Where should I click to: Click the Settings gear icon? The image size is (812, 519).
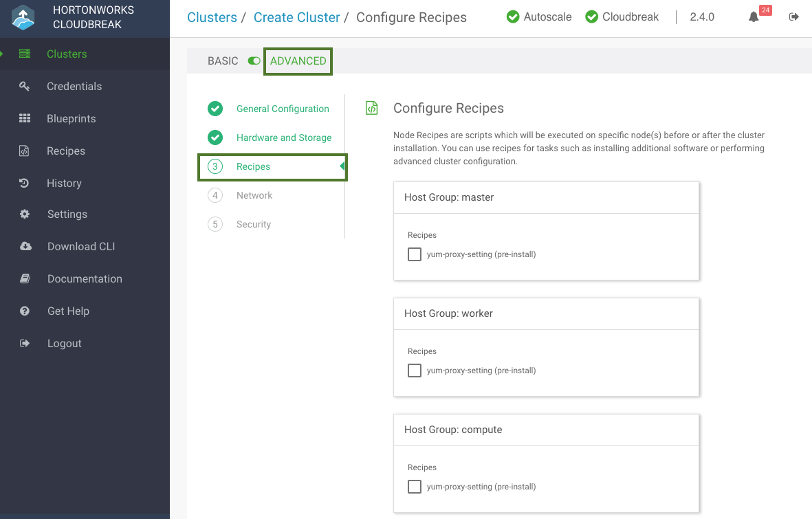pyautogui.click(x=24, y=214)
